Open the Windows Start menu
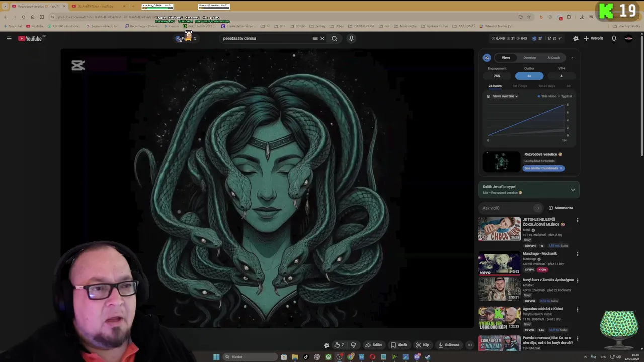The image size is (644, 362). pos(216,357)
